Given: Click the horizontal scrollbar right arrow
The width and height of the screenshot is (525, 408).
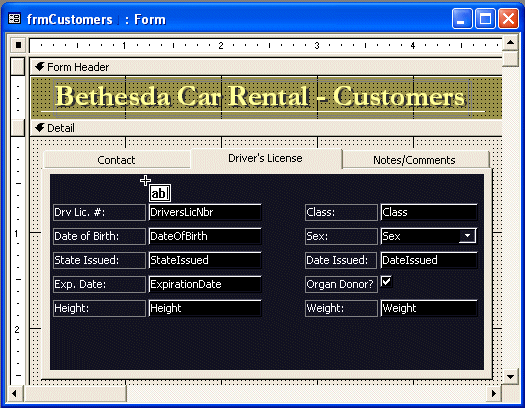Looking at the screenshot, I should 494,394.
